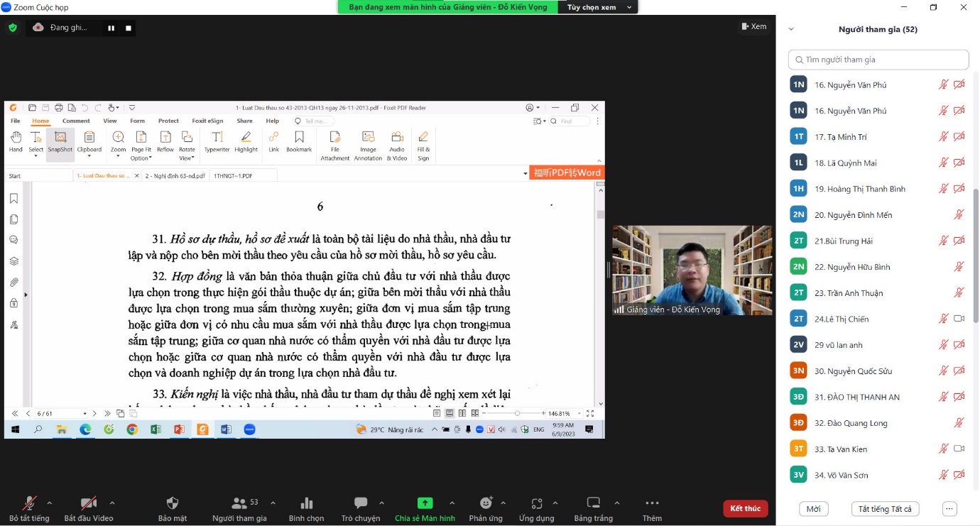The width and height of the screenshot is (980, 526).
Task: Click the Tắt tiếng Tất cả button
Action: (885, 509)
